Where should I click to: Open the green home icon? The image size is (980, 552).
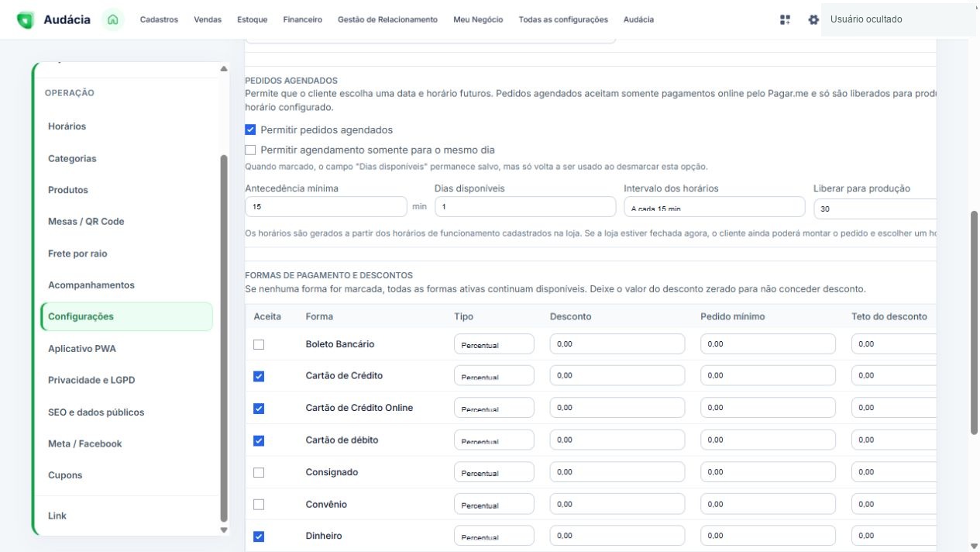coord(113,19)
